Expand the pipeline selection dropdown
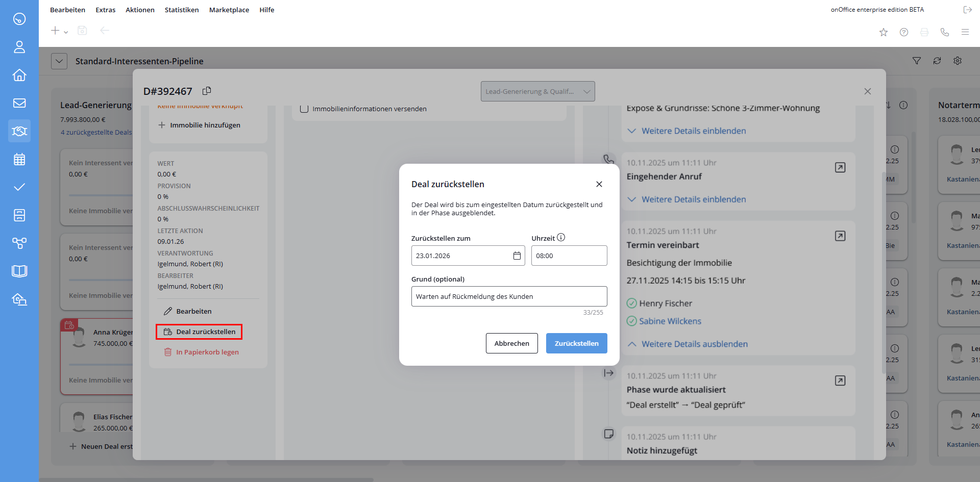The image size is (980, 482). [59, 61]
